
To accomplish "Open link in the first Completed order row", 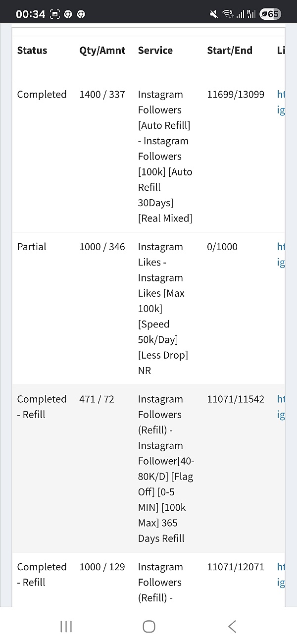I will (281, 102).
